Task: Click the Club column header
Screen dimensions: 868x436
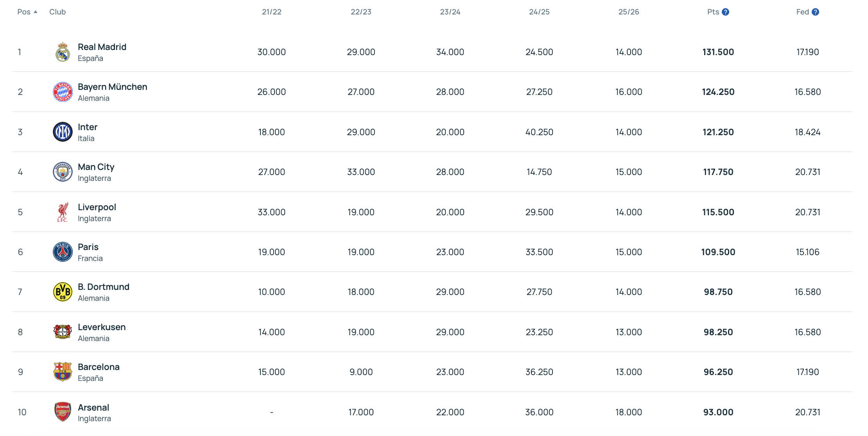Action: (x=57, y=12)
